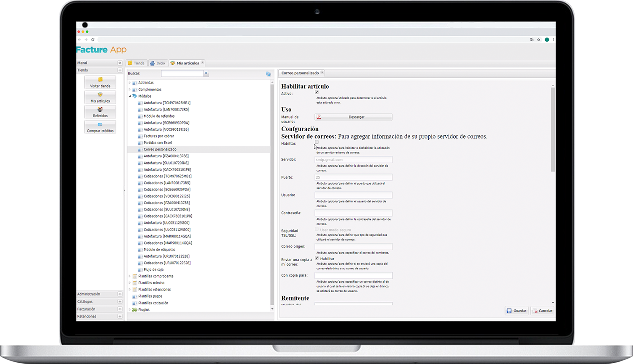Bookmark the page with star icon
The height and width of the screenshot is (364, 633).
tap(538, 40)
